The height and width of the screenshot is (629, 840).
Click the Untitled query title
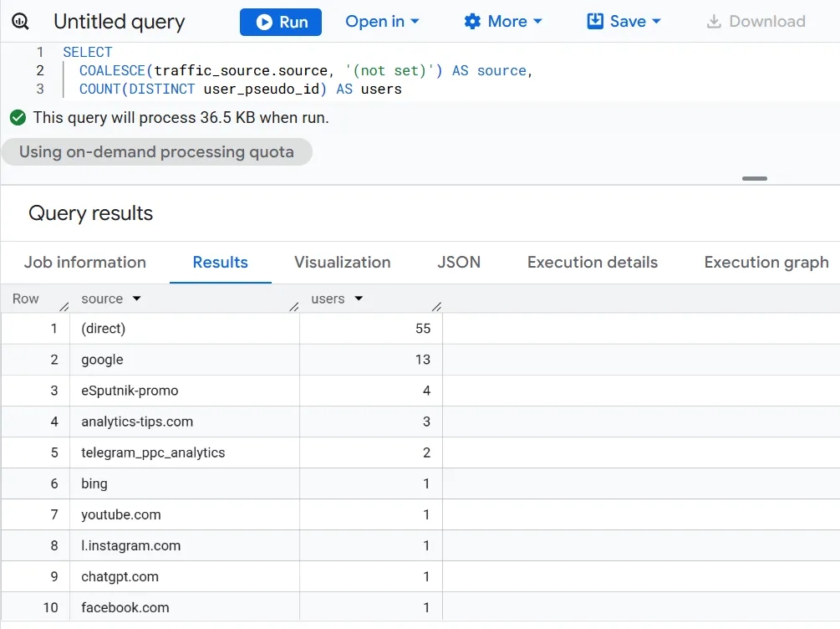click(x=119, y=22)
